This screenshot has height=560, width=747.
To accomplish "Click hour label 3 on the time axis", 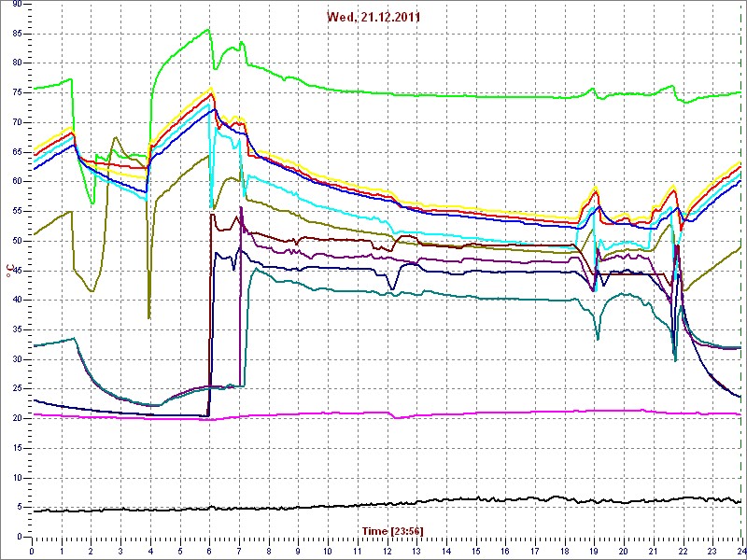I will pos(120,550).
